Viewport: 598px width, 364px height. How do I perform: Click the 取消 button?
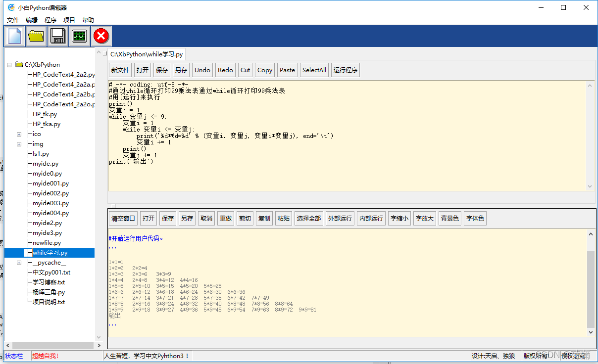click(206, 218)
